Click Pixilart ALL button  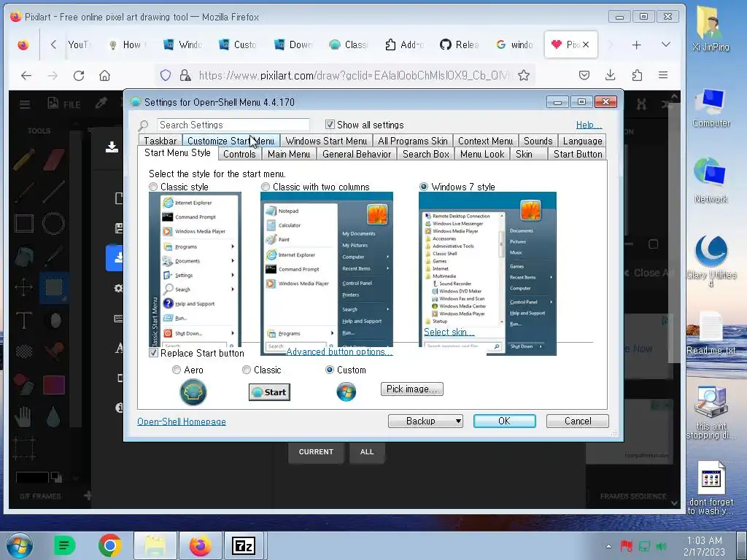[x=367, y=452]
